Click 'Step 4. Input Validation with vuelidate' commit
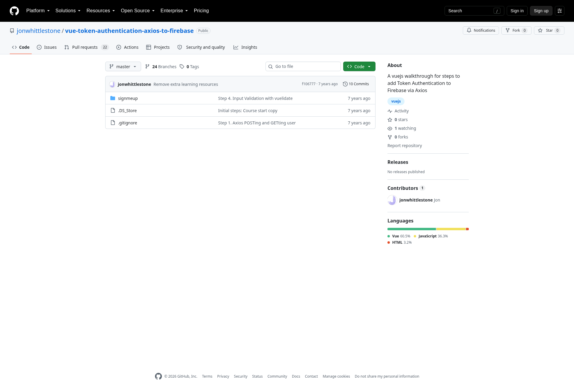Image resolution: width=574 pixels, height=392 pixels. click(x=255, y=98)
